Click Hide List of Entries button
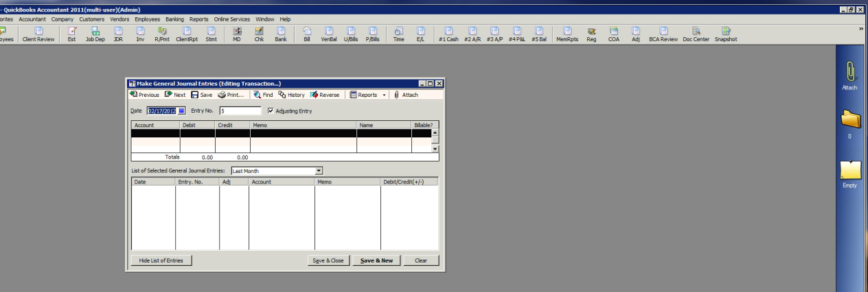 (161, 260)
